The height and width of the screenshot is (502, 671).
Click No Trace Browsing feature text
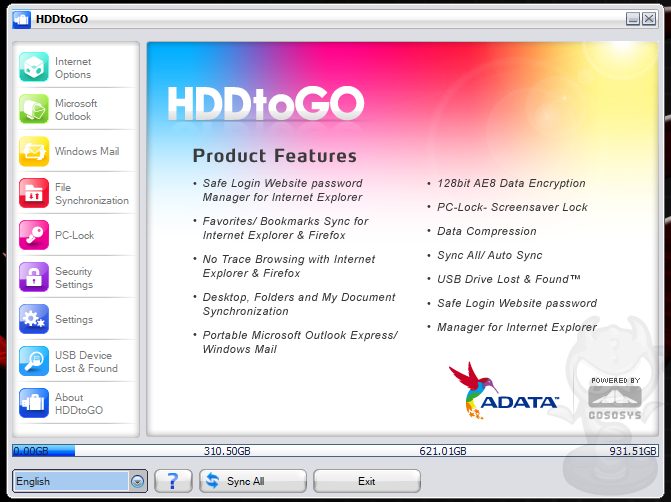(x=288, y=266)
